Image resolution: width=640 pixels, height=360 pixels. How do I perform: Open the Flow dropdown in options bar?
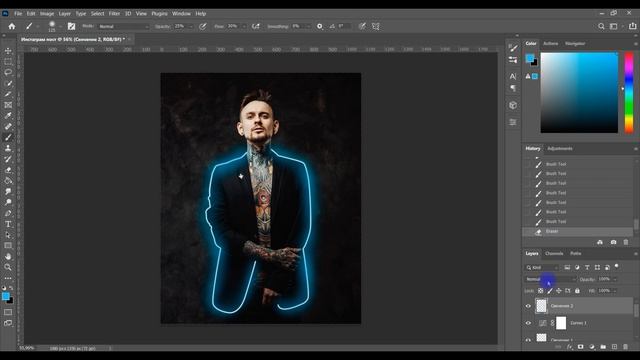tap(244, 26)
